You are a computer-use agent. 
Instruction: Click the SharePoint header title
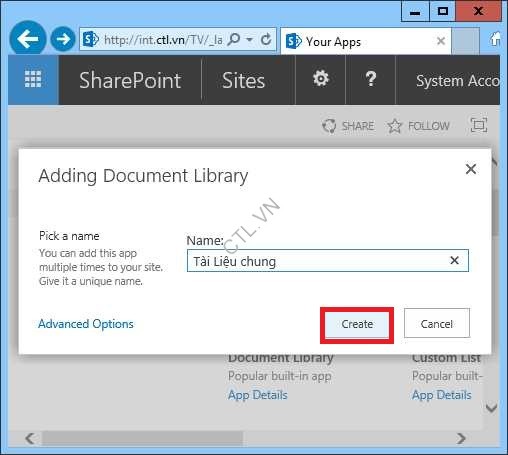tap(130, 81)
